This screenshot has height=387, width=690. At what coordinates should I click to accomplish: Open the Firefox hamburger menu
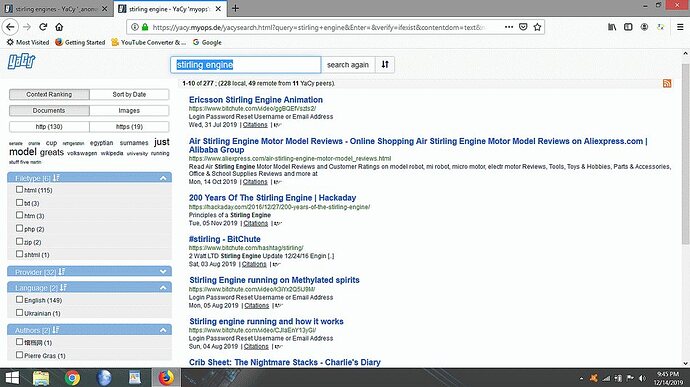click(680, 27)
